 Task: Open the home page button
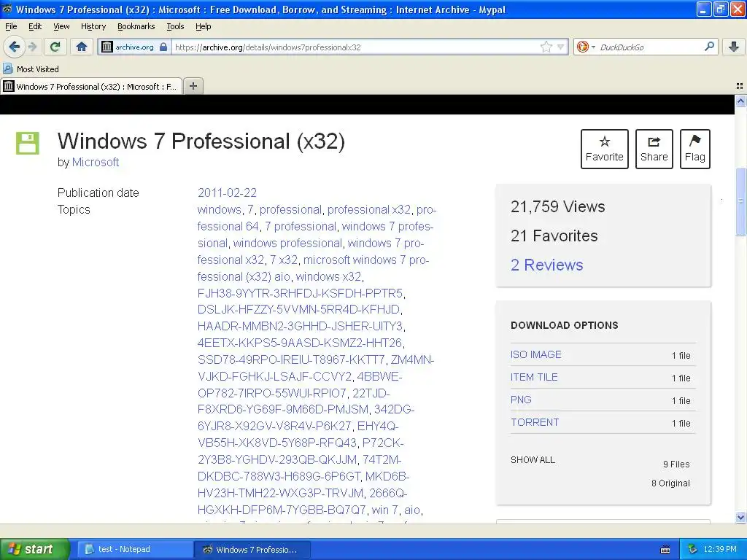coord(82,47)
